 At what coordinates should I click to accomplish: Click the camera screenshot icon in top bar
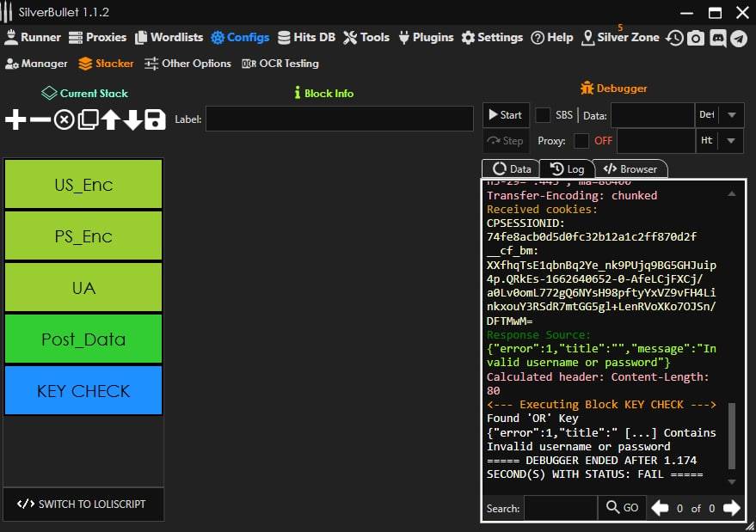[x=696, y=38]
